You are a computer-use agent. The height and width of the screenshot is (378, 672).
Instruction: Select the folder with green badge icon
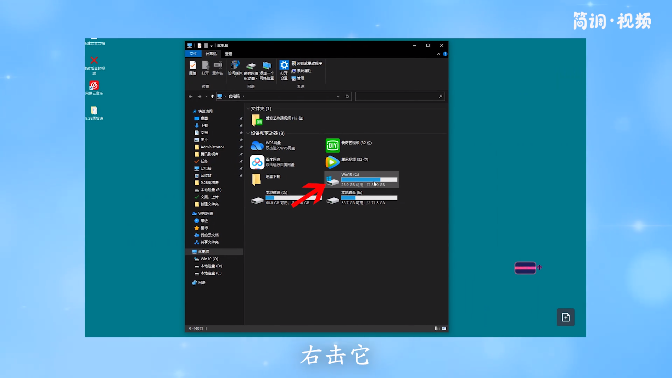(x=278, y=119)
